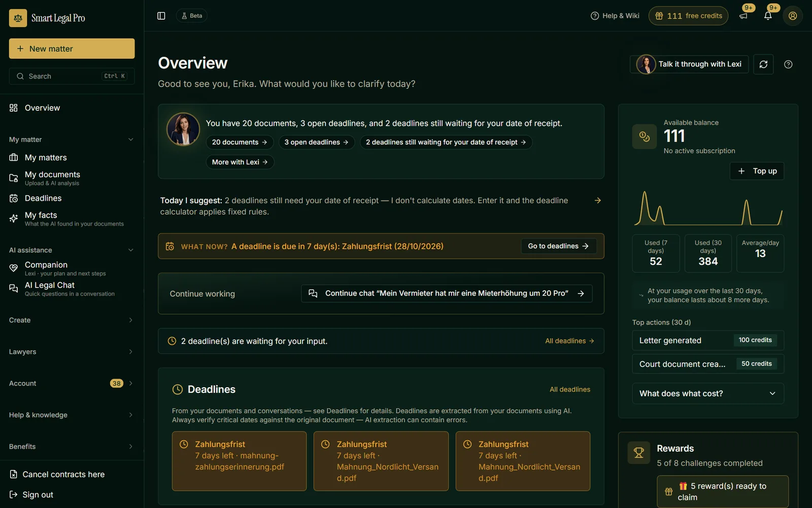Open the help question-mark icon beside refresh

[x=788, y=65]
